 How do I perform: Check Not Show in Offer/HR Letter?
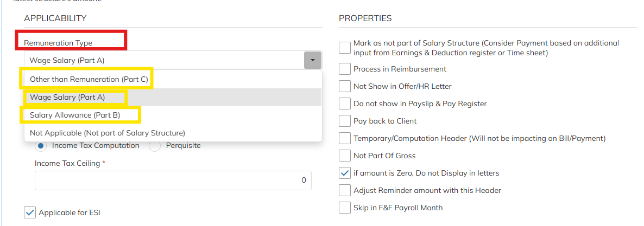pyautogui.click(x=345, y=86)
